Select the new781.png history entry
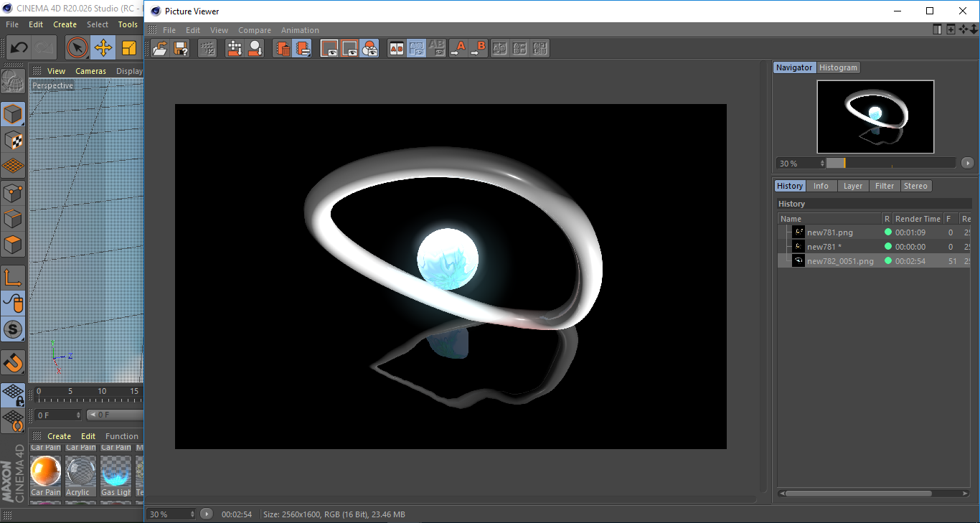 coord(875,232)
